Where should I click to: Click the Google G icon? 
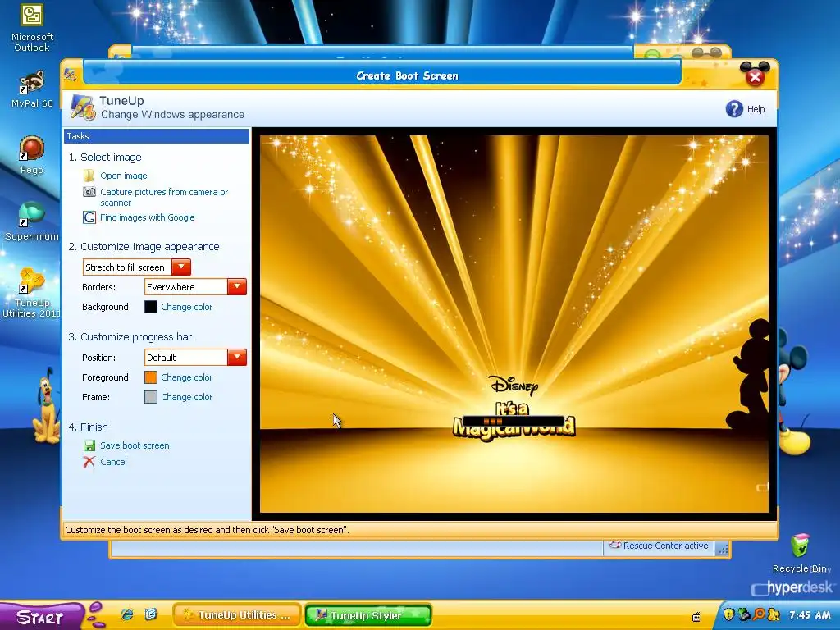pyautogui.click(x=89, y=217)
